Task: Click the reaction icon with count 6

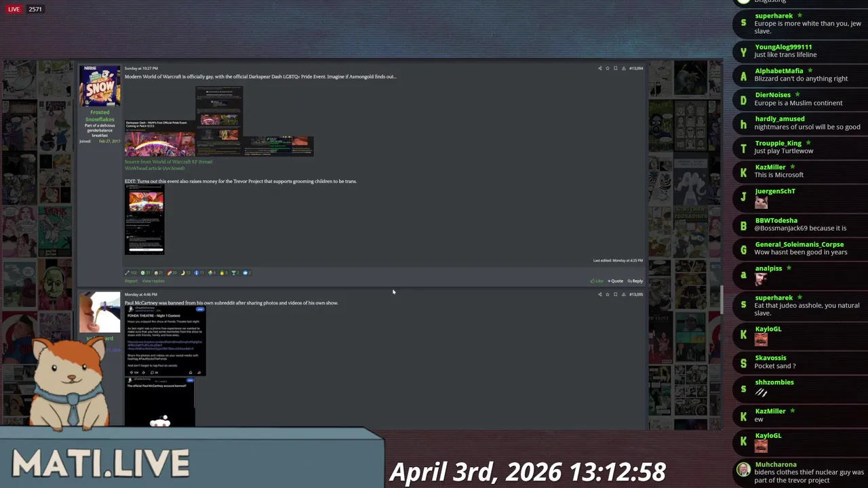Action: coord(210,272)
